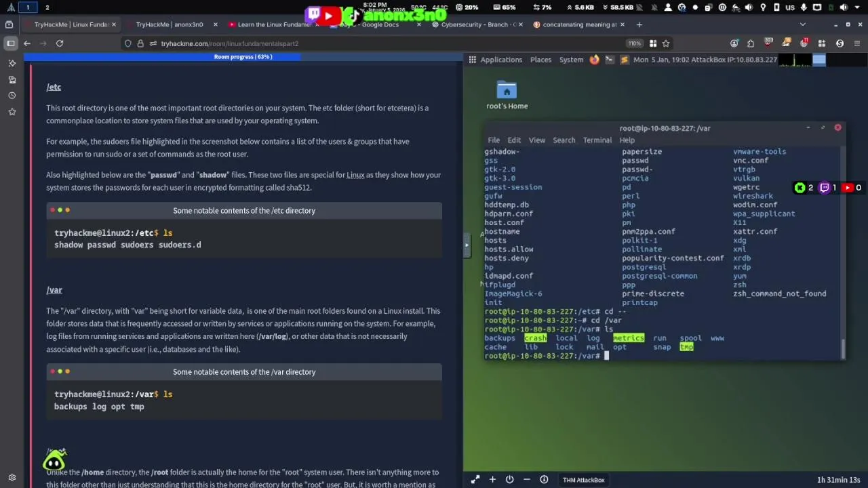
Task: Click the THM AttackBox button
Action: coord(583,480)
